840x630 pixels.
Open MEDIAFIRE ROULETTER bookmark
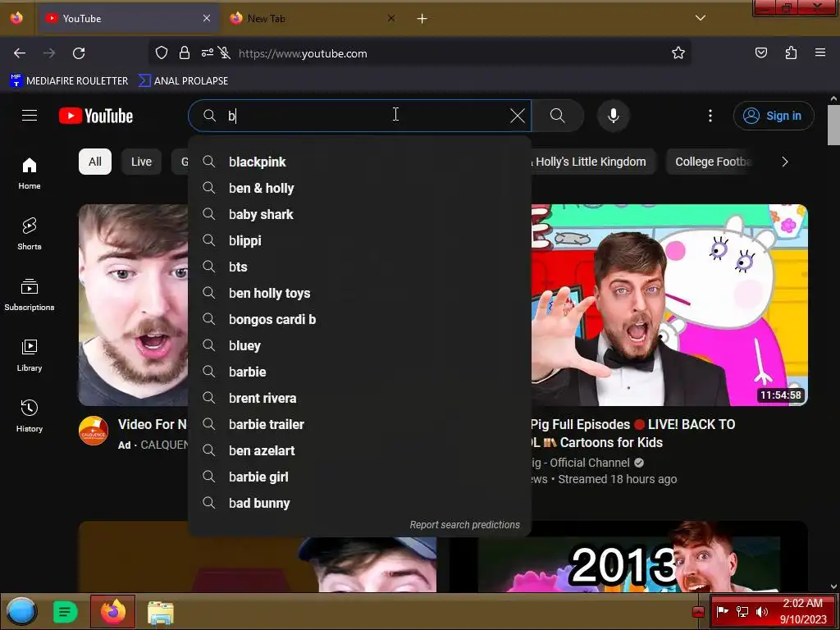69,81
